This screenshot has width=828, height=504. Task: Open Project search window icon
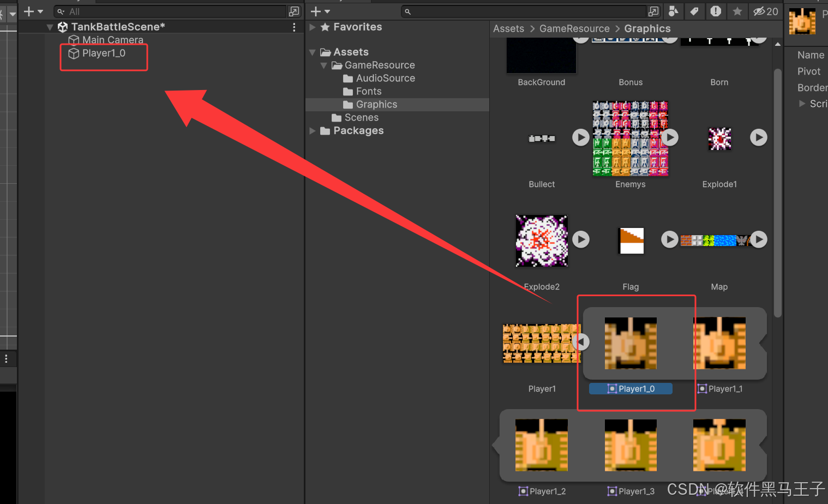(x=653, y=11)
